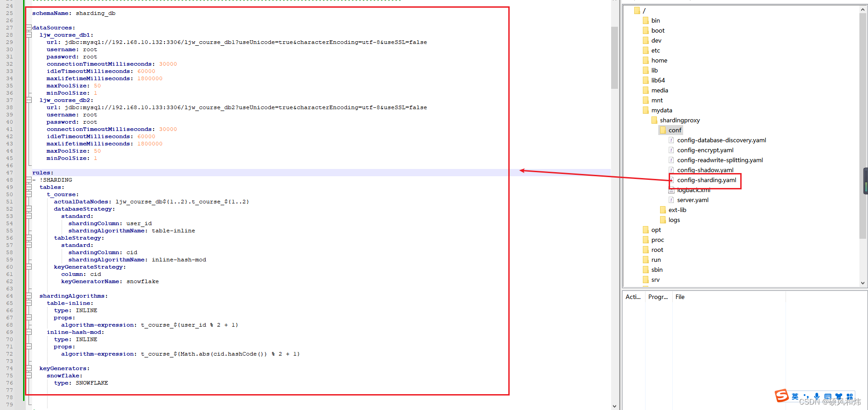
Task: Click the 'keyGeneratorName: snowflake' text
Action: click(x=110, y=281)
